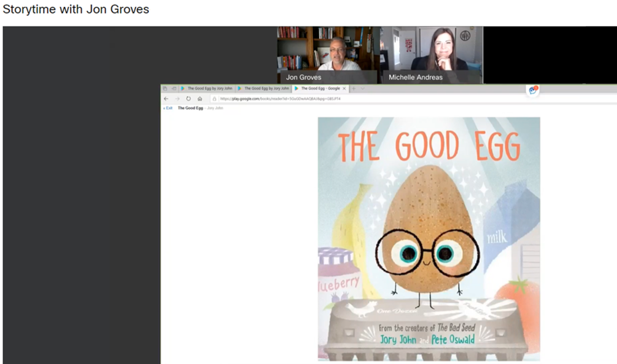Image resolution: width=617 pixels, height=364 pixels.
Task: Click 'Jory John' author name in reader header
Action: point(215,108)
